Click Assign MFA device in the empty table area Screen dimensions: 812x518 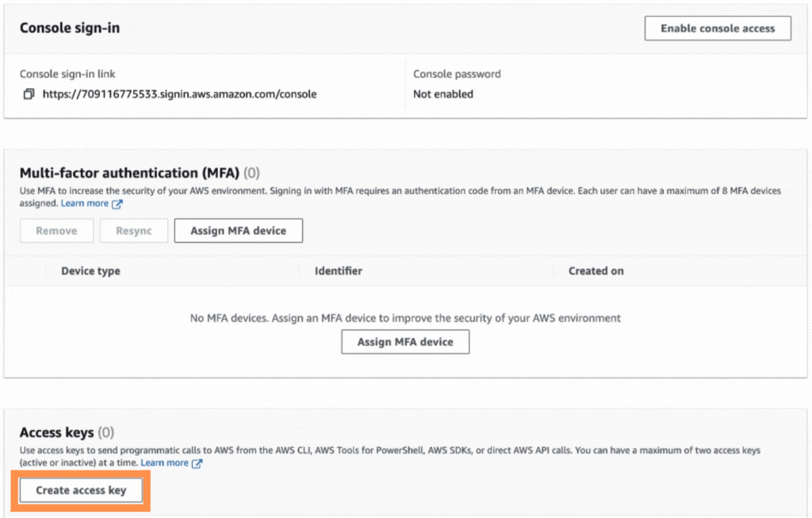pos(404,342)
